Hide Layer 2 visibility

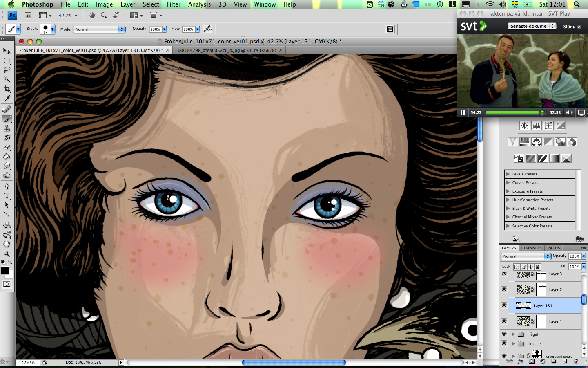[x=504, y=289]
